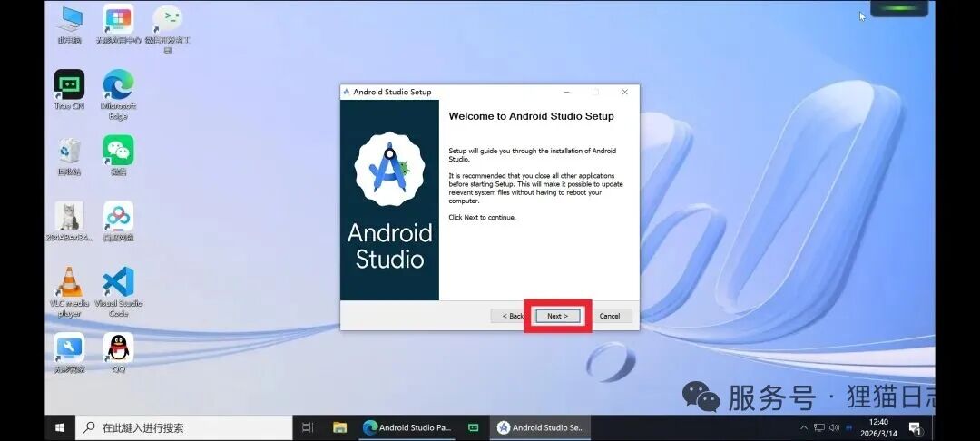Select the Microsoft Edge desktop shortcut
The image size is (980, 441).
(x=118, y=94)
